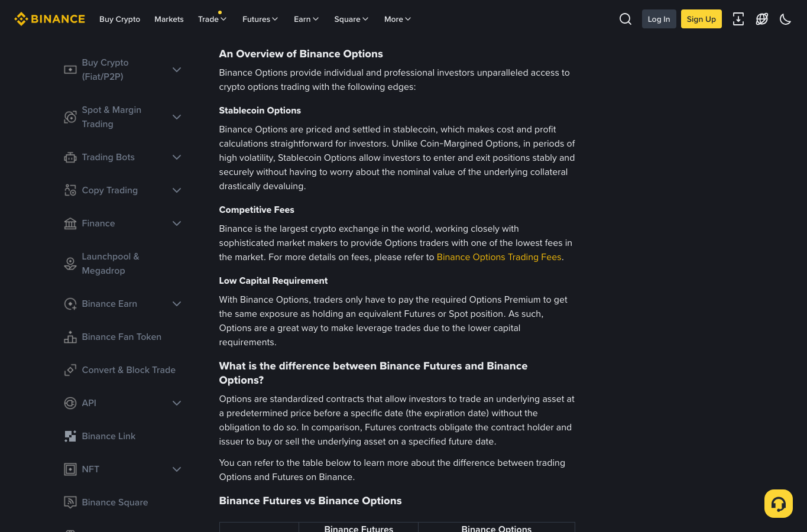Open Binance Options Trading Fees link
Screen dimensions: 807x532
[499, 257]
